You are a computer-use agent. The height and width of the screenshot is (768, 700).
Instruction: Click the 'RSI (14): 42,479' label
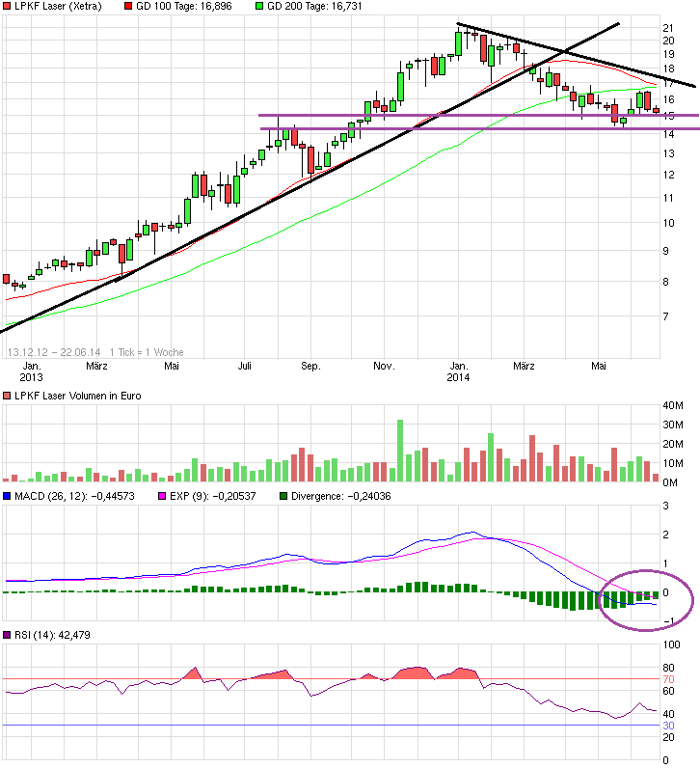pyautogui.click(x=52, y=635)
